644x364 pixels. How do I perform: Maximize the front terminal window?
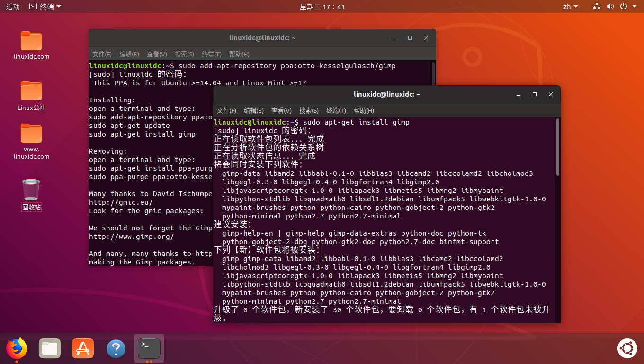pyautogui.click(x=535, y=94)
